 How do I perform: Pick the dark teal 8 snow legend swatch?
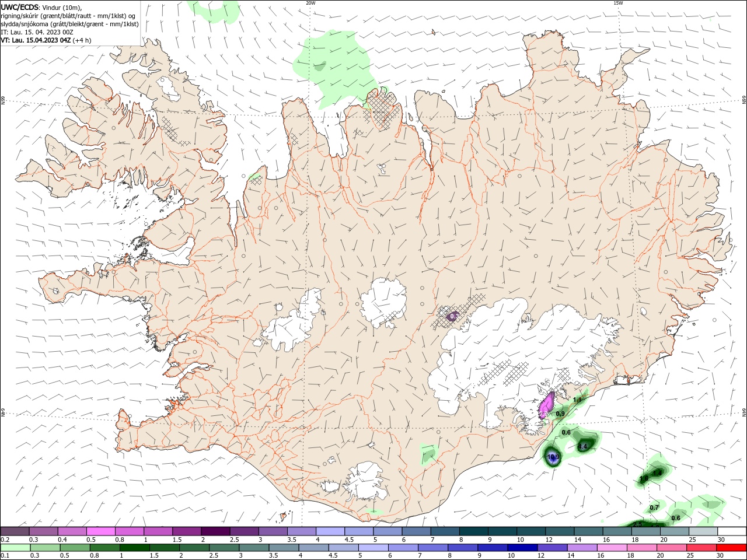pos(473,531)
